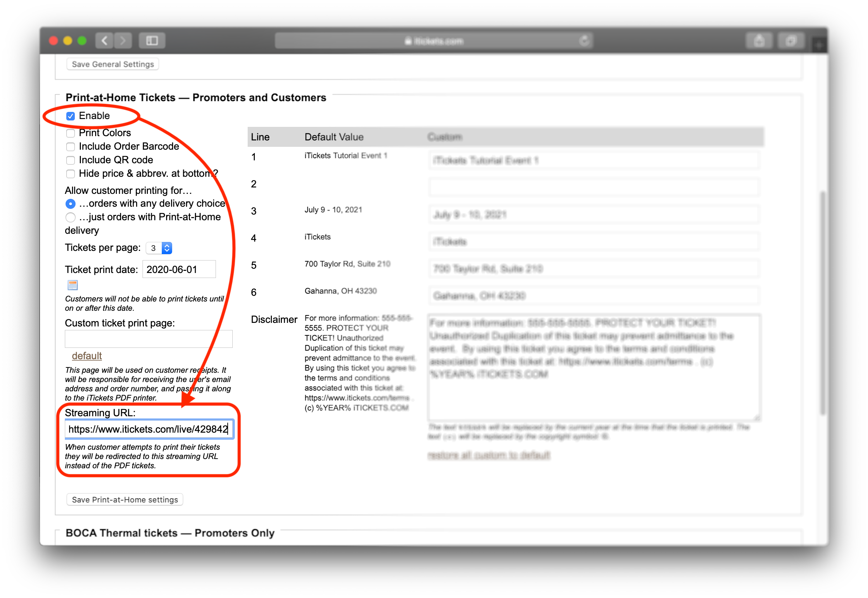
Task: Edit custom Gahanna field for line 6
Action: (594, 296)
